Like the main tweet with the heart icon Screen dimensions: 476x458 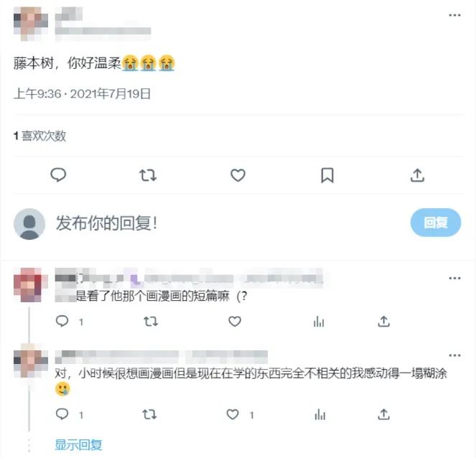pyautogui.click(x=238, y=175)
